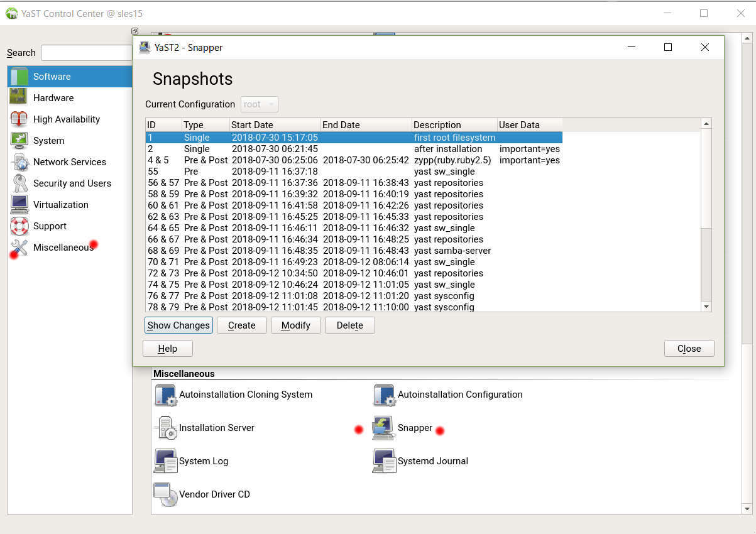
Task: Open the Installation Server icon
Action: pyautogui.click(x=165, y=428)
